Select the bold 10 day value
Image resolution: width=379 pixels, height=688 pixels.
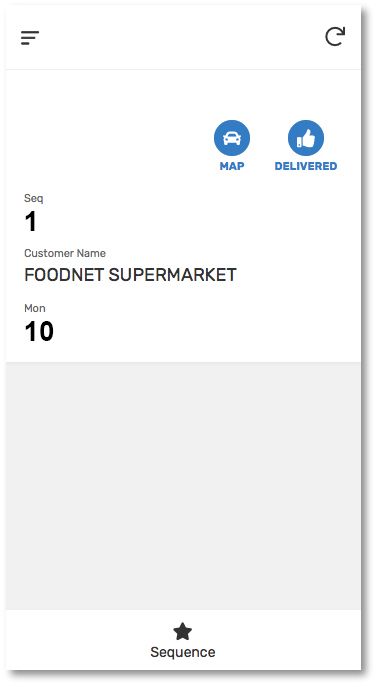[x=39, y=332]
